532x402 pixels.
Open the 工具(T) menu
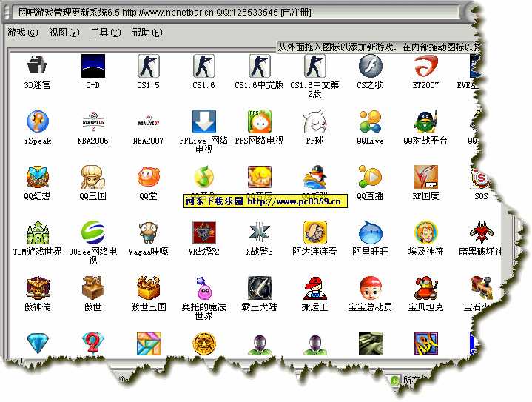[x=106, y=33]
